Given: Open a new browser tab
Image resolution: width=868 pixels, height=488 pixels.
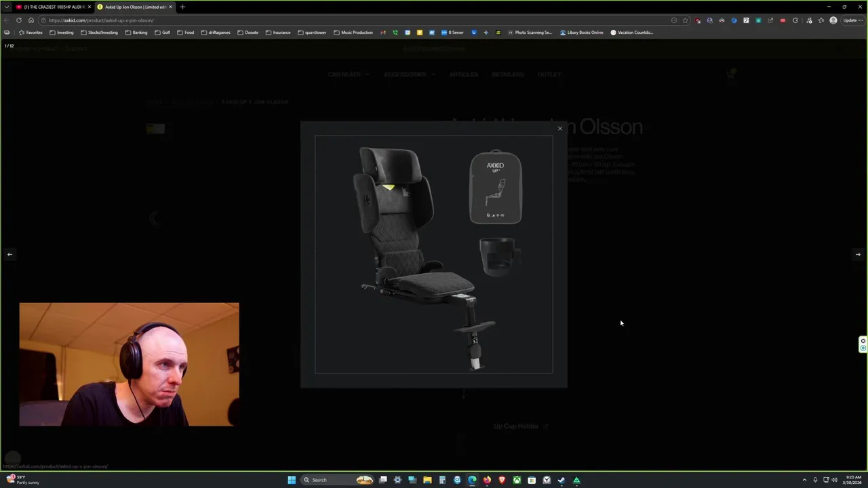Looking at the screenshot, I should coord(182,7).
